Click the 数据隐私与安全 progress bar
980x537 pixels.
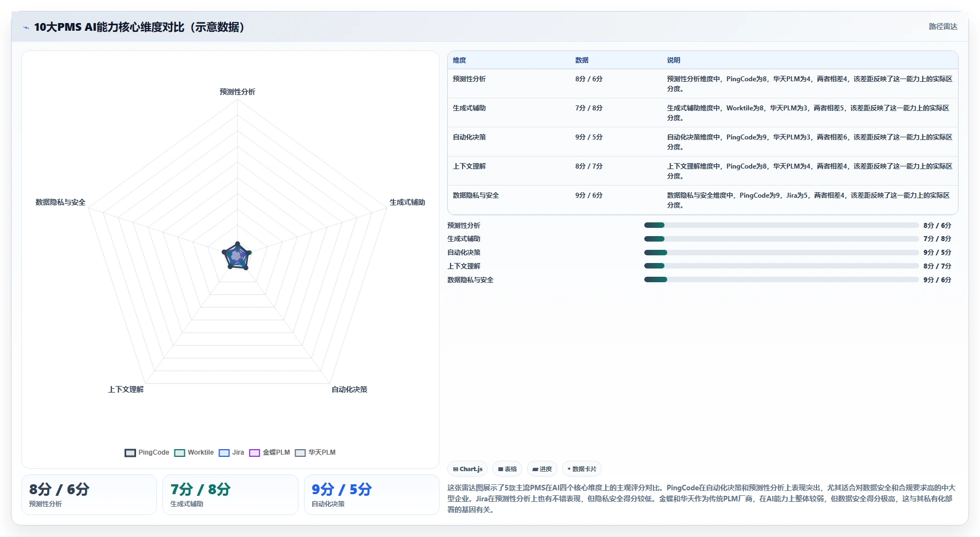click(x=781, y=279)
